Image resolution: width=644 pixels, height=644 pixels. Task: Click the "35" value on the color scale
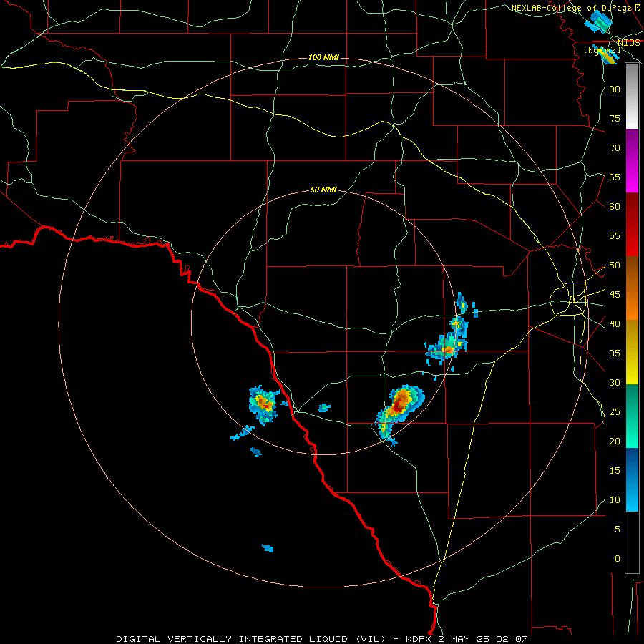[615, 353]
